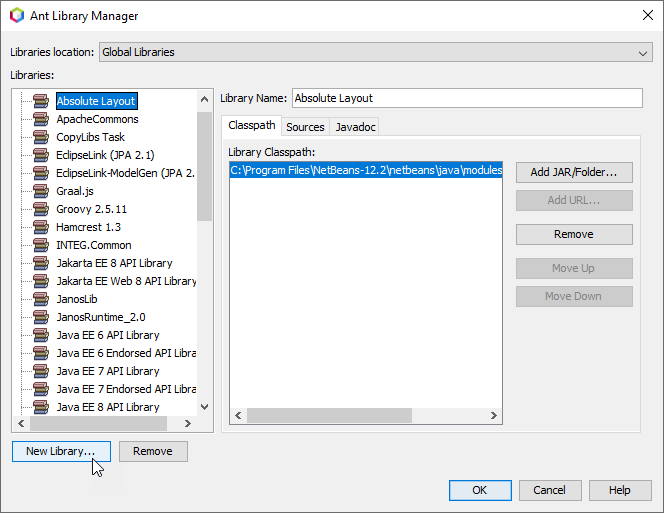
Task: Remove the selected classpath entry
Action: (x=574, y=234)
